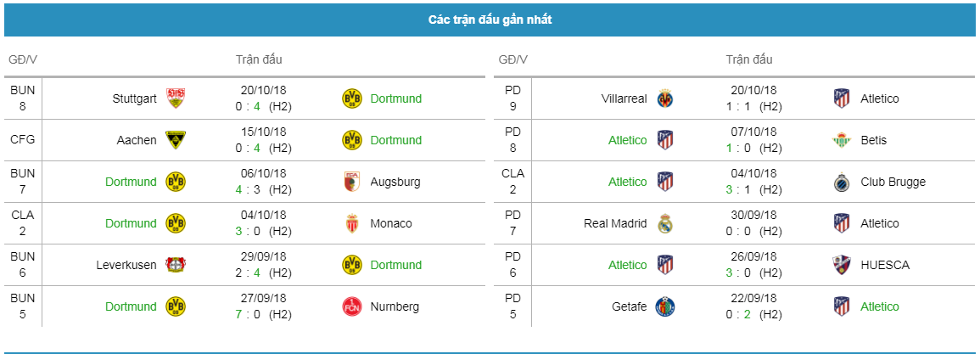Select the Real Madrid team name
This screenshot has width=980, height=354.
pos(615,223)
